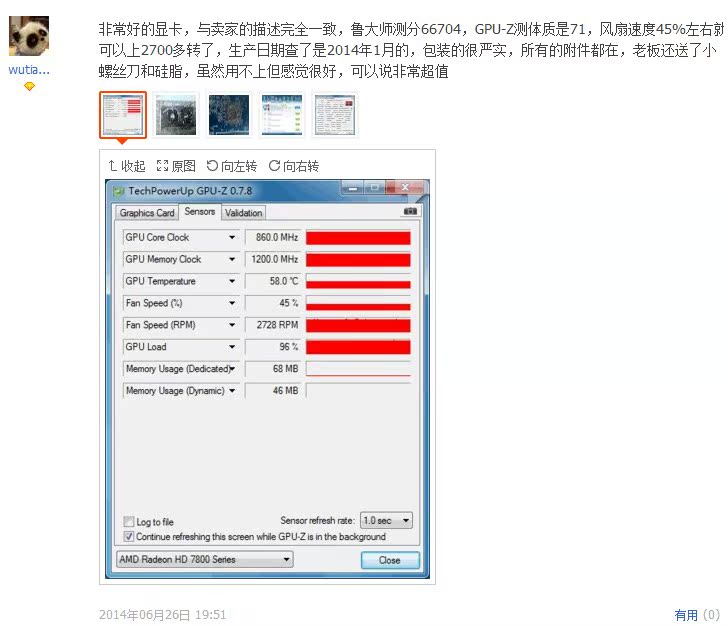This screenshot has height=626, width=728.
Task: Click the GPU-Z title bar app icon
Action: tap(119, 191)
